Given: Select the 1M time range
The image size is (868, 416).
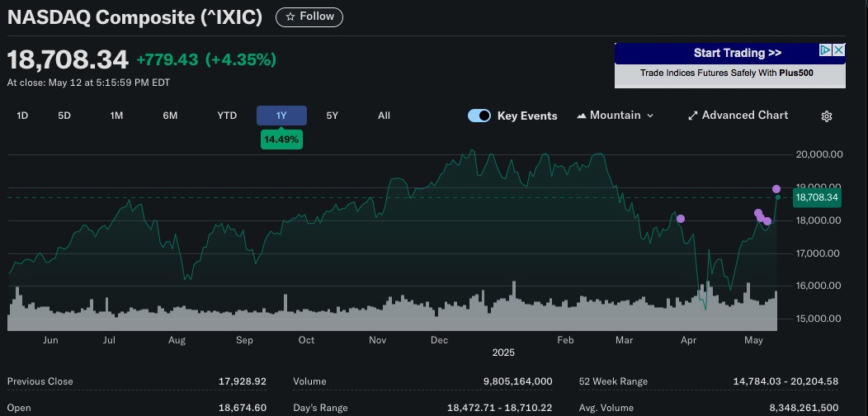Looking at the screenshot, I should (x=116, y=116).
